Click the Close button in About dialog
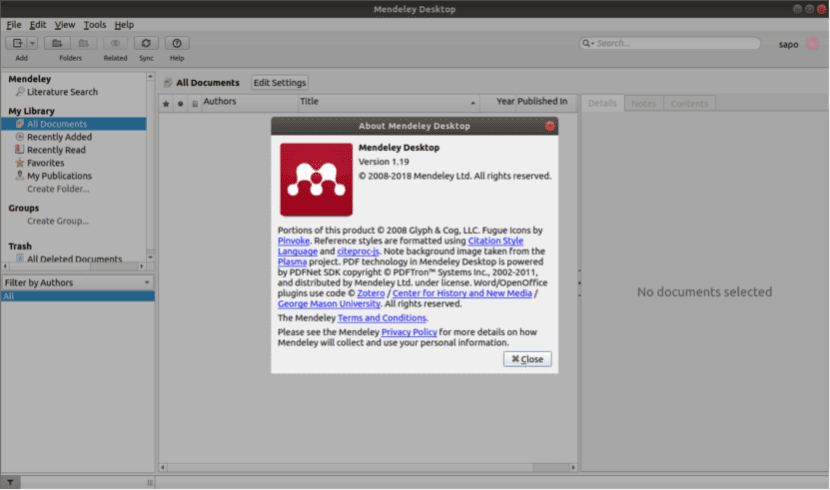This screenshot has height=490, width=830. [x=527, y=359]
